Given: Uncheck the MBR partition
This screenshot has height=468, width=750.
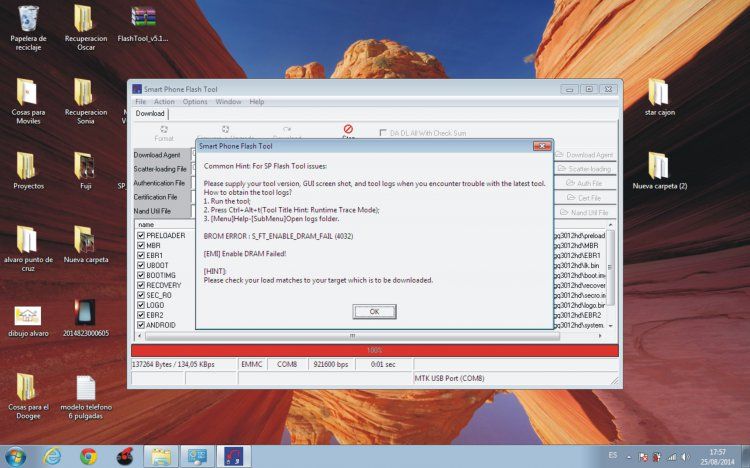Looking at the screenshot, I should [141, 245].
